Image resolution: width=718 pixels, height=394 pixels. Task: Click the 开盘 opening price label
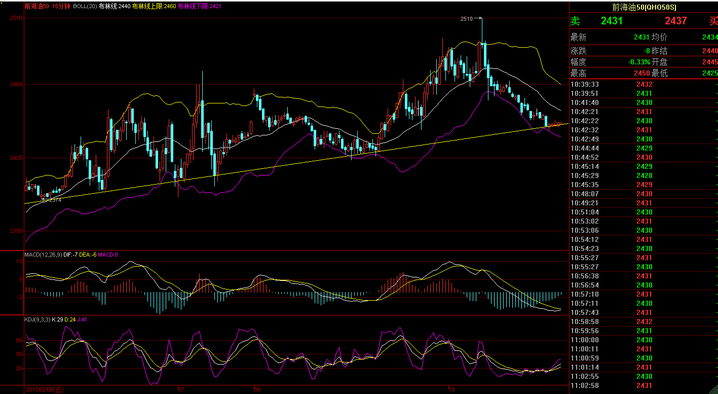[660, 62]
